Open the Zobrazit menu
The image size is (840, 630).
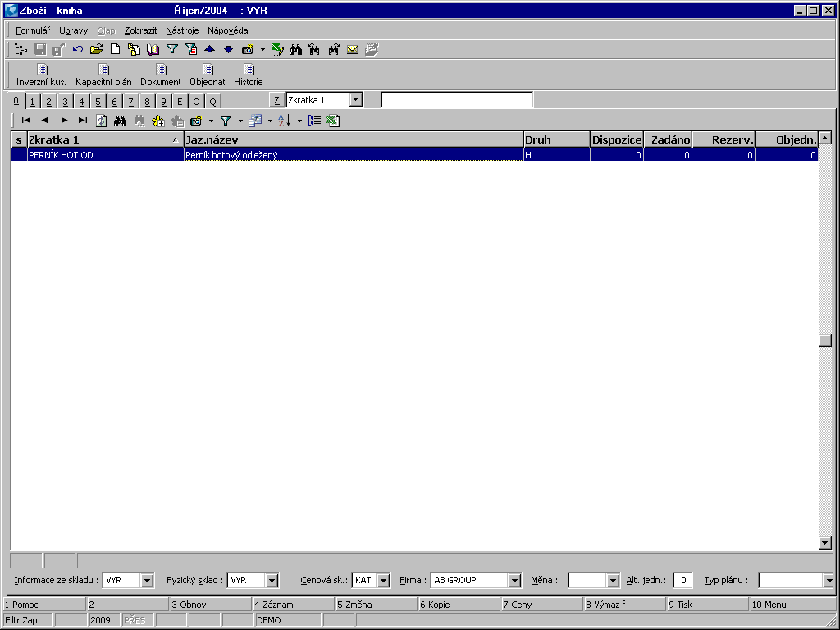(140, 30)
